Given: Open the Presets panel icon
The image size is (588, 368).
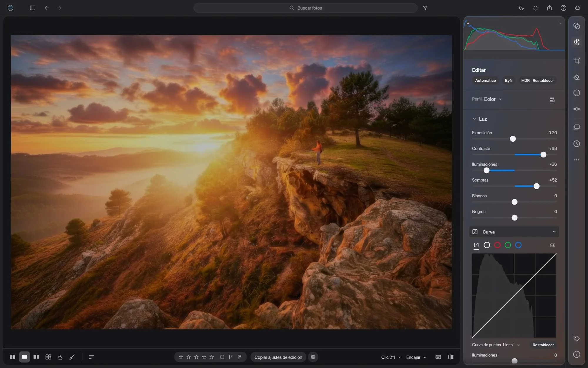Looking at the screenshot, I should pos(577,26).
